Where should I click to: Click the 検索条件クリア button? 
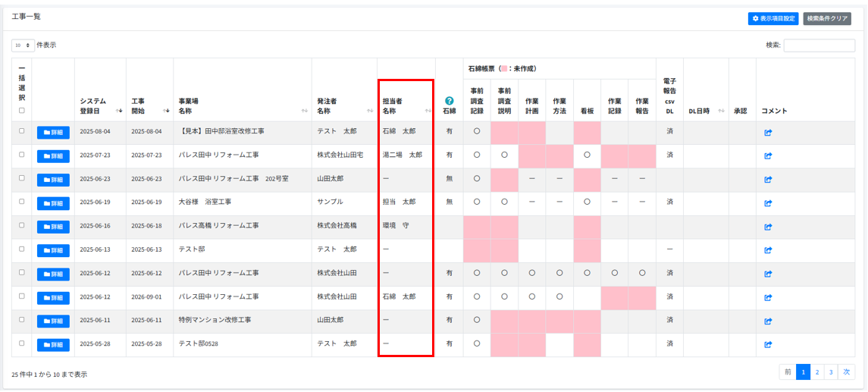click(828, 18)
